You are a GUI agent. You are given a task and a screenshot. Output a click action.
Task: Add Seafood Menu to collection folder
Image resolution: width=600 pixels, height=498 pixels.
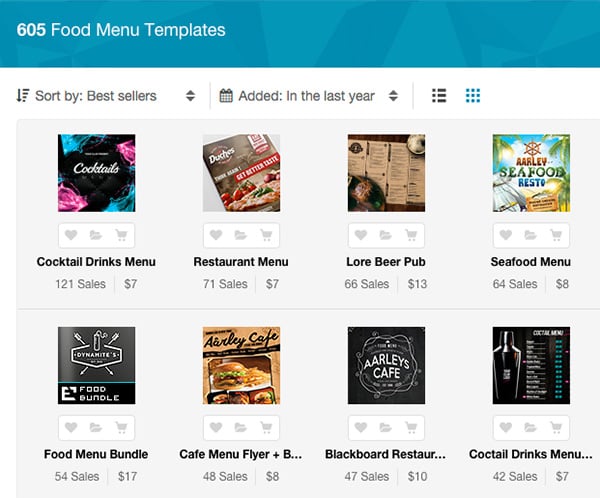(531, 235)
